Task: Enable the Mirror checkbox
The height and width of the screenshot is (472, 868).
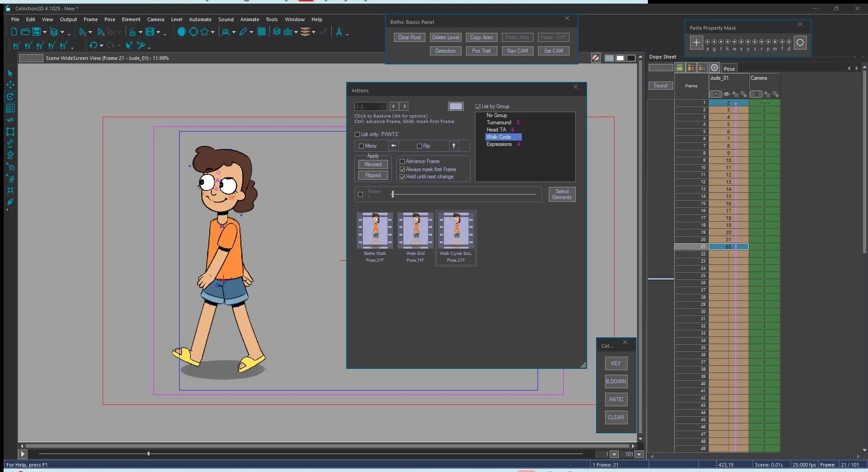Action: (x=361, y=146)
